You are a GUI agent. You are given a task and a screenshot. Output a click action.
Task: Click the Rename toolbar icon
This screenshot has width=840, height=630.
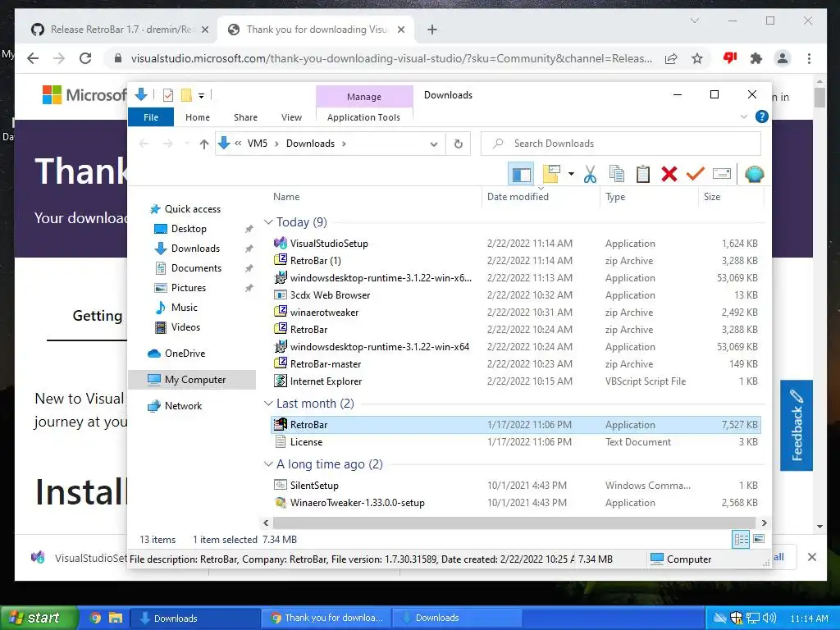coord(722,174)
